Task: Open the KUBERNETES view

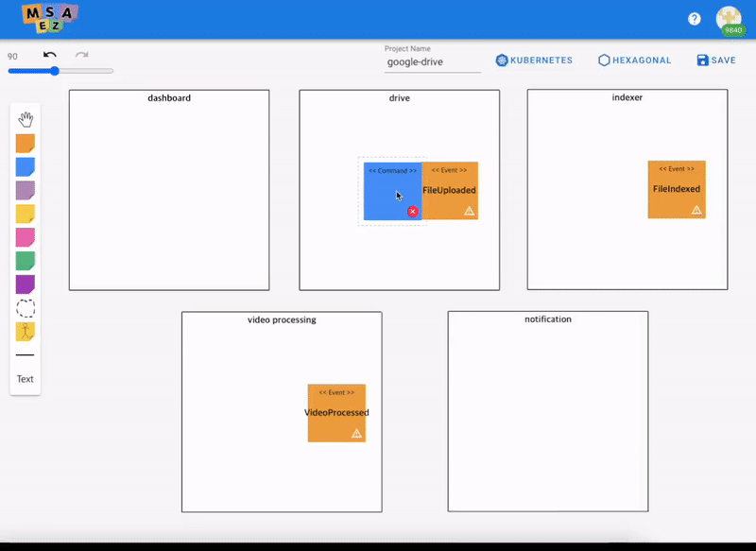Action: tap(534, 60)
